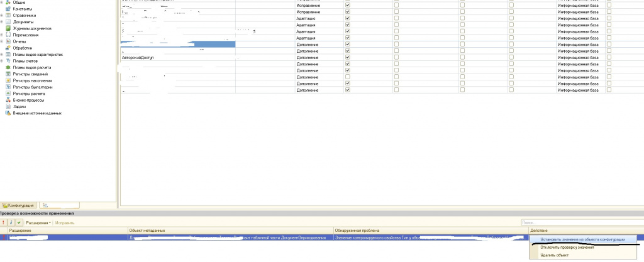Expand the Справочники tree branch

(x=2, y=16)
